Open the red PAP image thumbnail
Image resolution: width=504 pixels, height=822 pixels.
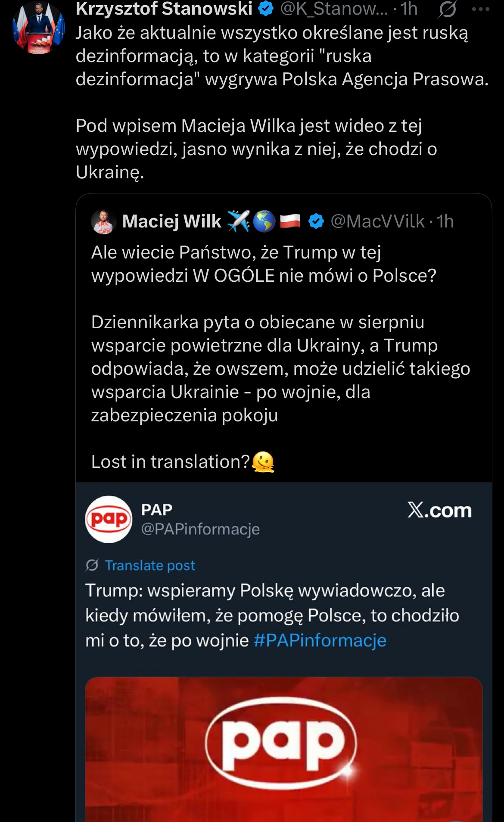[x=283, y=749]
